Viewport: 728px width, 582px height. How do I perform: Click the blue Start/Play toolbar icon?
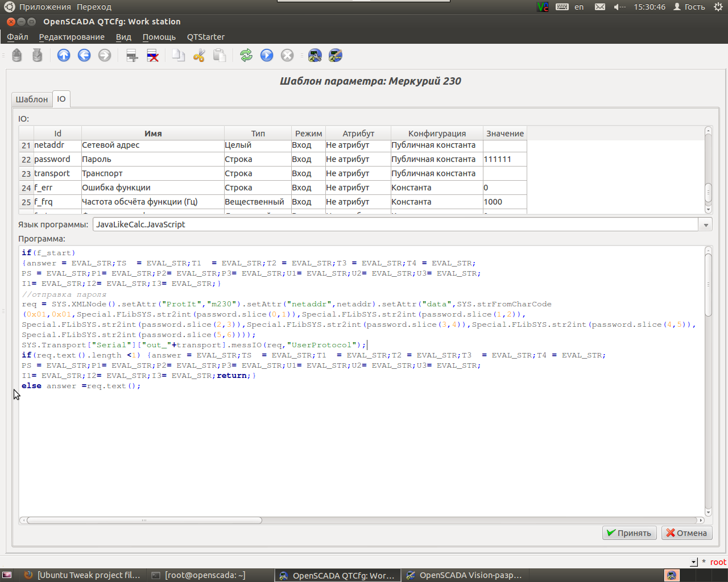(x=267, y=55)
